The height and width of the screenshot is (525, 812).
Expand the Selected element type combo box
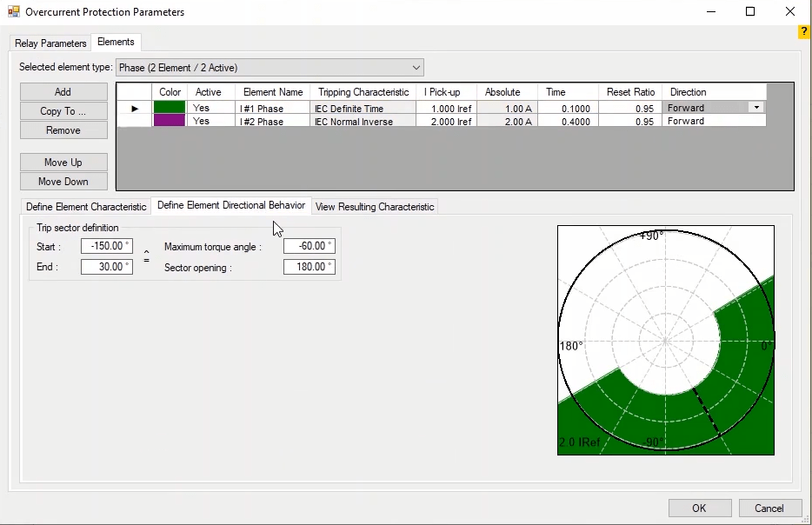tap(416, 68)
